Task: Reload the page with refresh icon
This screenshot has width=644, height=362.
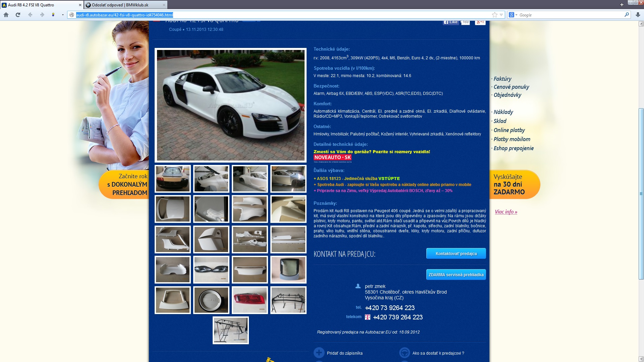Action: tap(18, 15)
